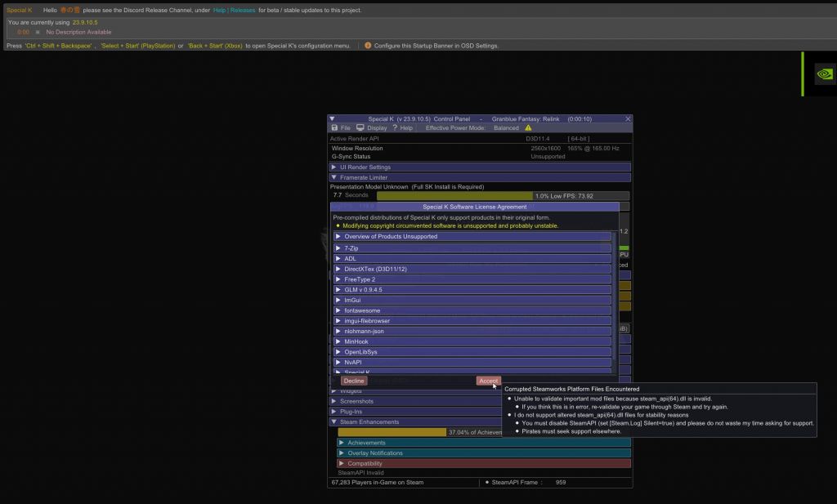Expand the red Compatibility section

[342, 463]
